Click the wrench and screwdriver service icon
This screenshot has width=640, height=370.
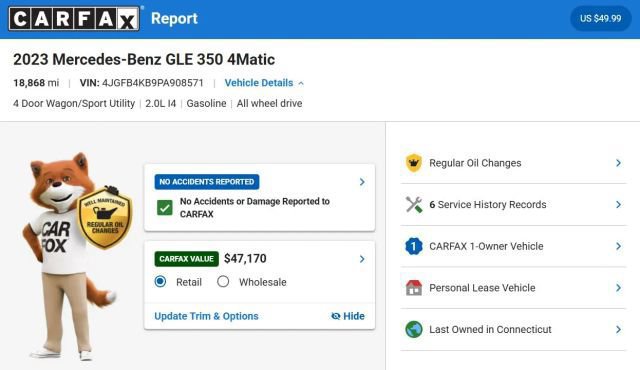[413, 204]
